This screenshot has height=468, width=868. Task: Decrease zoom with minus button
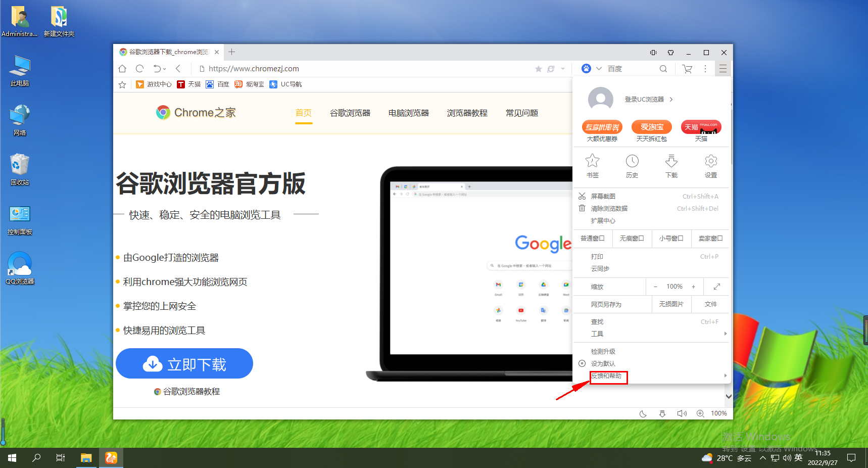pyautogui.click(x=655, y=287)
